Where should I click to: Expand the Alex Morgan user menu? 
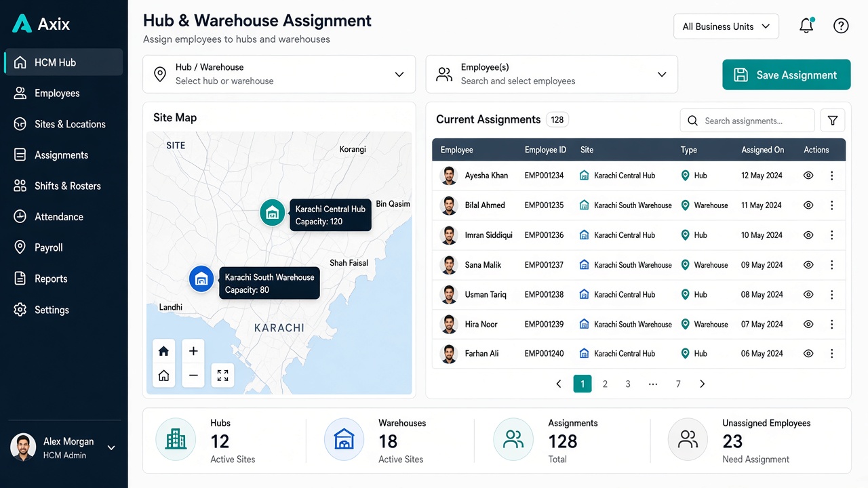[x=111, y=448]
